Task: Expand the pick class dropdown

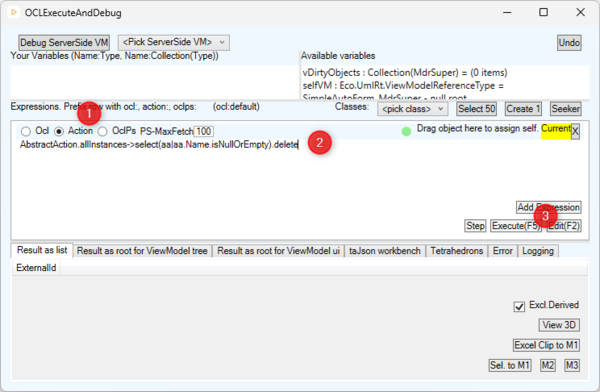Action: point(412,109)
